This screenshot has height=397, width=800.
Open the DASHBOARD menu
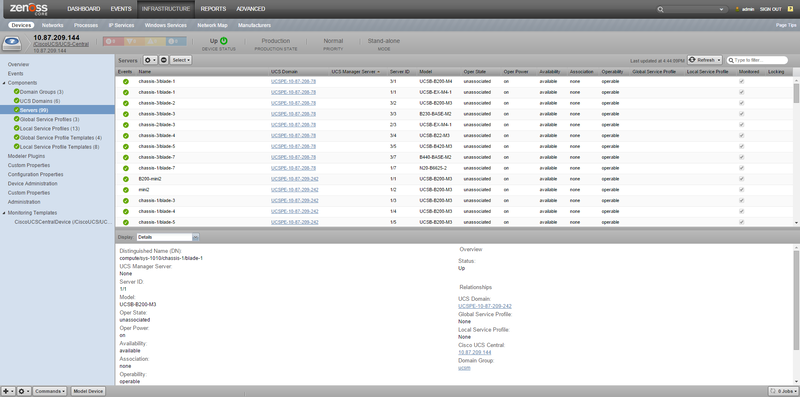tap(84, 9)
